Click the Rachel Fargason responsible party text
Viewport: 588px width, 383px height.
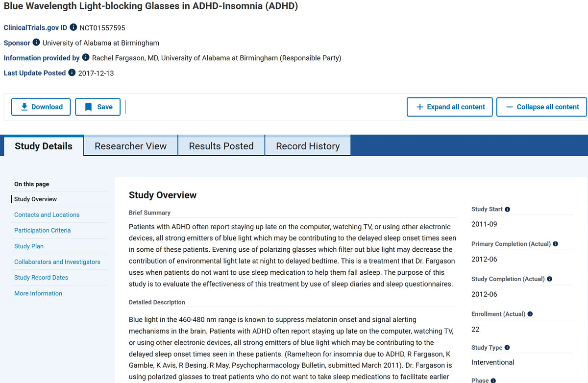point(217,58)
